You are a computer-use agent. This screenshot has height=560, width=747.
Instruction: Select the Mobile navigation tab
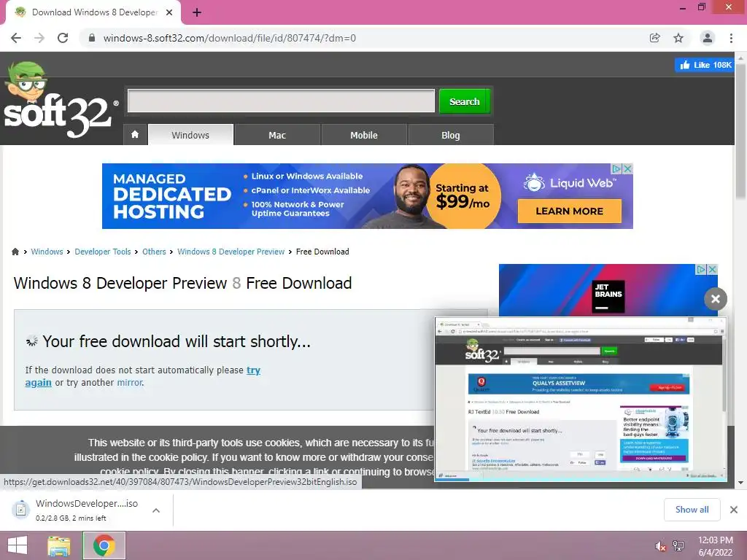click(x=364, y=135)
